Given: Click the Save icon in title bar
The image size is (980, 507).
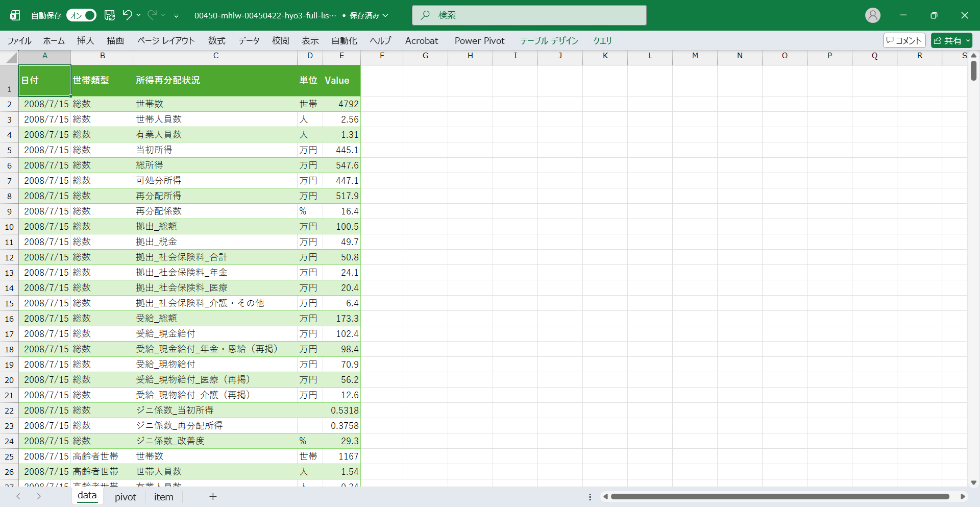Looking at the screenshot, I should (x=110, y=15).
